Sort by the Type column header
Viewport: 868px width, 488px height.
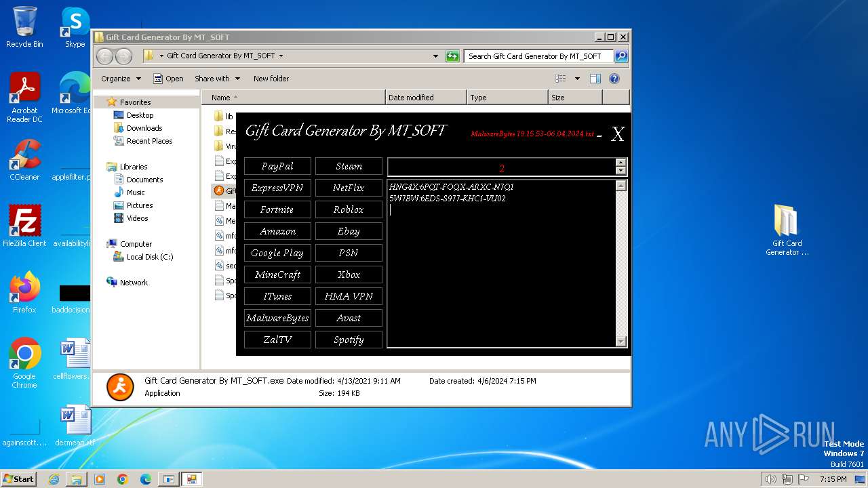click(x=507, y=98)
